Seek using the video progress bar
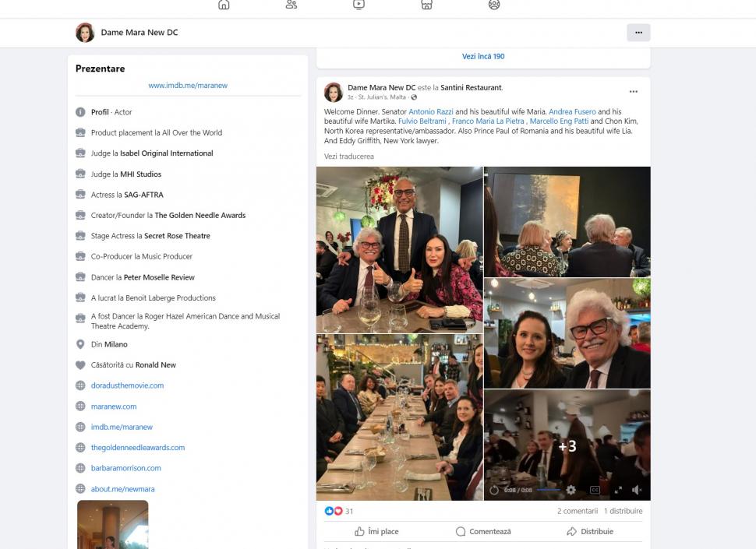Viewport: 756px width, 549px height. [x=548, y=490]
